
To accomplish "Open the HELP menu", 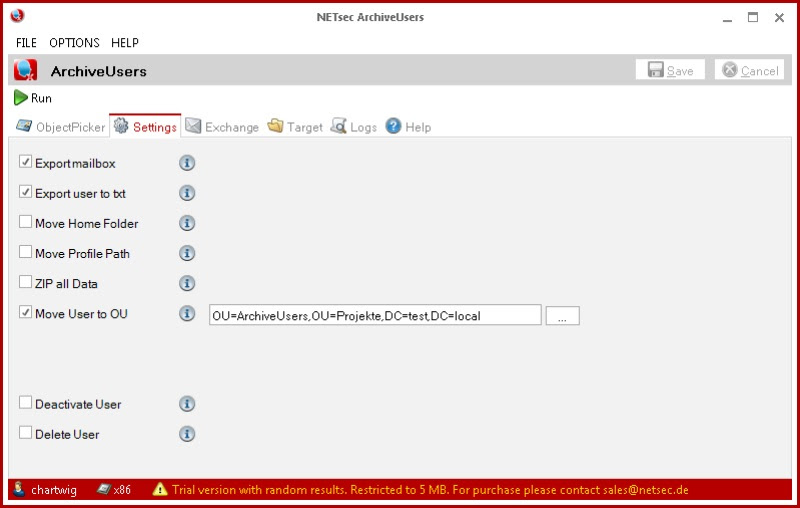I will pos(124,43).
